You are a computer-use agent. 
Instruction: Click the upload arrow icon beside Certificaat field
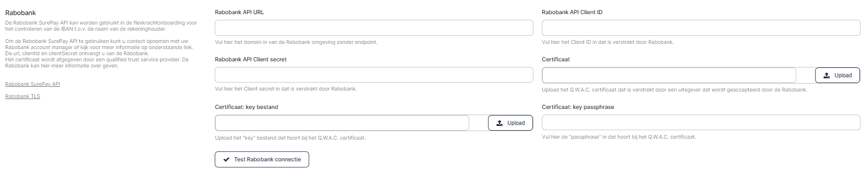click(x=826, y=75)
